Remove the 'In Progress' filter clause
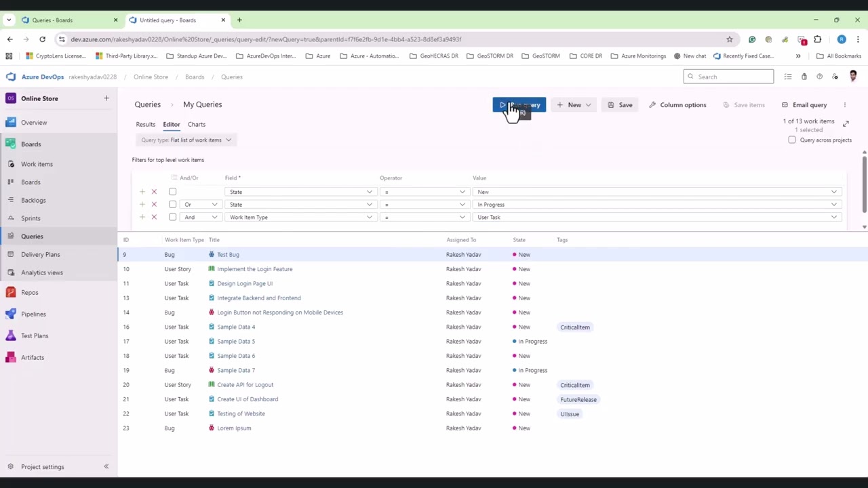Screen dimensions: 868x488 154,205
